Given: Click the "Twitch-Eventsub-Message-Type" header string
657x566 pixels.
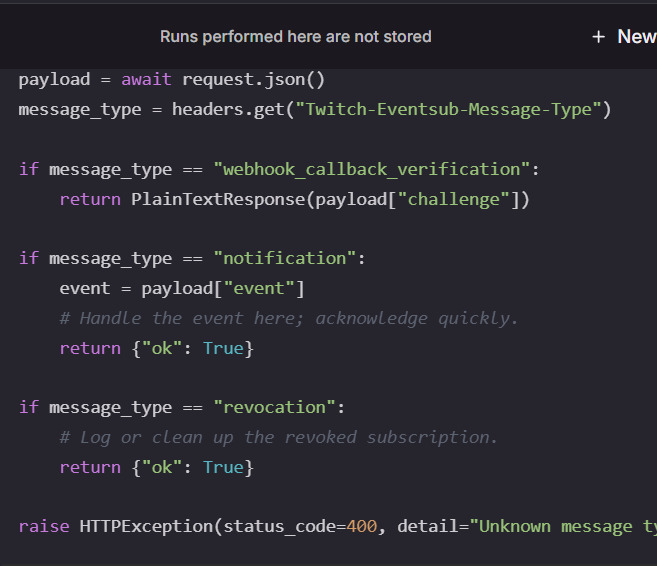Looking at the screenshot, I should pyautogui.click(x=448, y=109).
